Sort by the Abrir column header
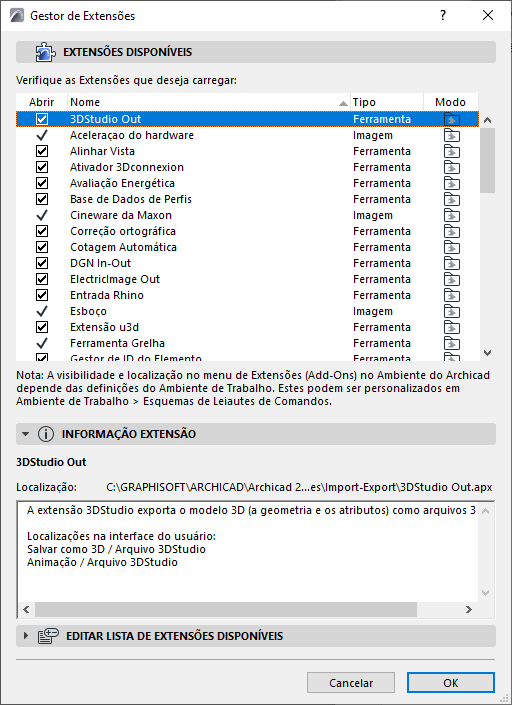 (x=42, y=102)
